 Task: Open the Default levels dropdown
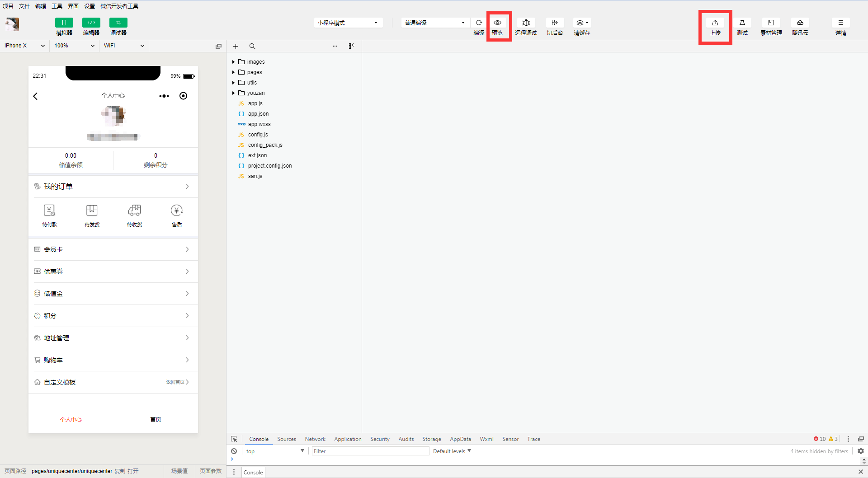[x=452, y=451]
